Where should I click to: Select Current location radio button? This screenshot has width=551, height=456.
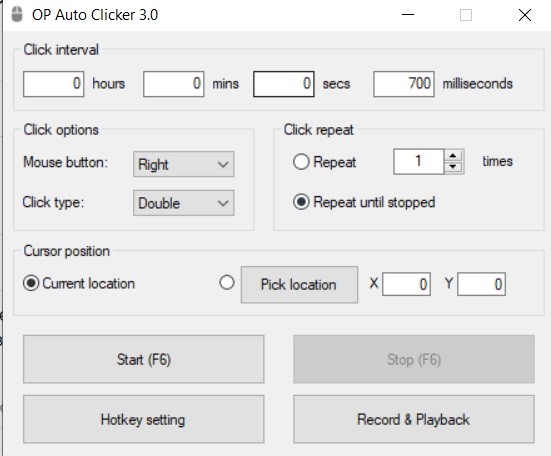pyautogui.click(x=31, y=283)
